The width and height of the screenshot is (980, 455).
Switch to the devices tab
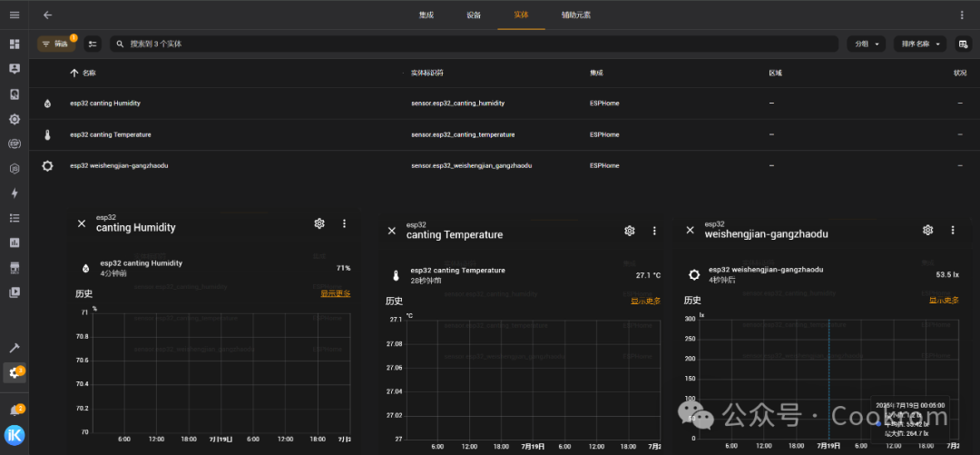click(474, 15)
